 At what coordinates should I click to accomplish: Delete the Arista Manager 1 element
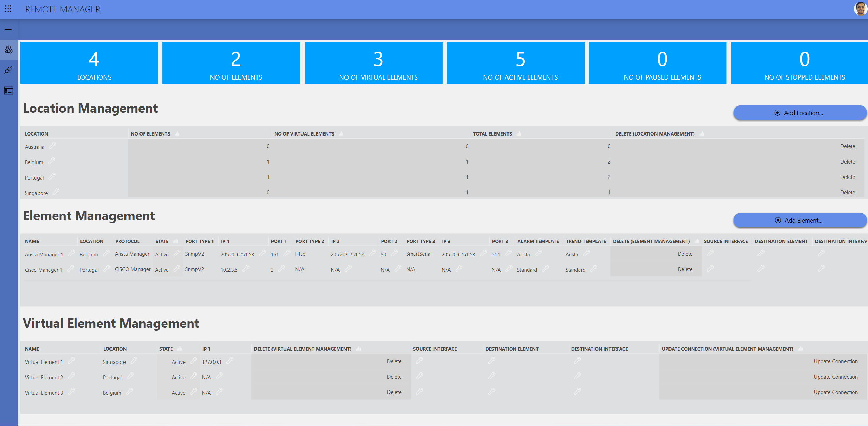click(685, 254)
